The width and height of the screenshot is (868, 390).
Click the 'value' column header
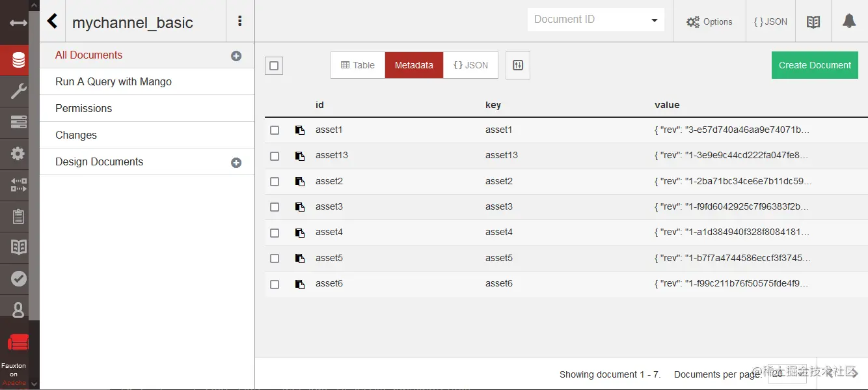(x=667, y=105)
